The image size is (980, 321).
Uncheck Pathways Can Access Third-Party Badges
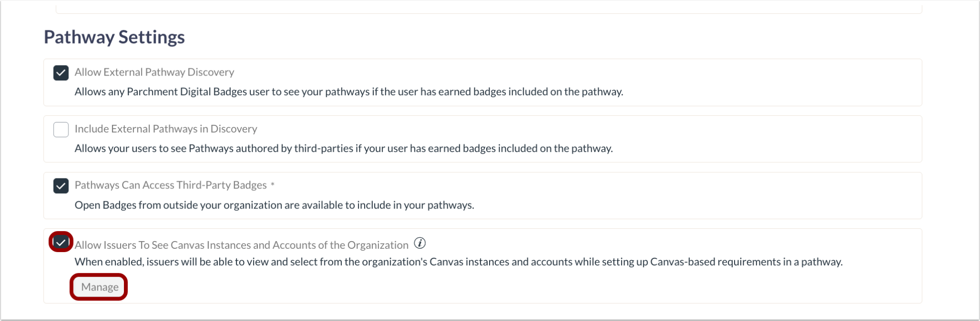coord(61,186)
